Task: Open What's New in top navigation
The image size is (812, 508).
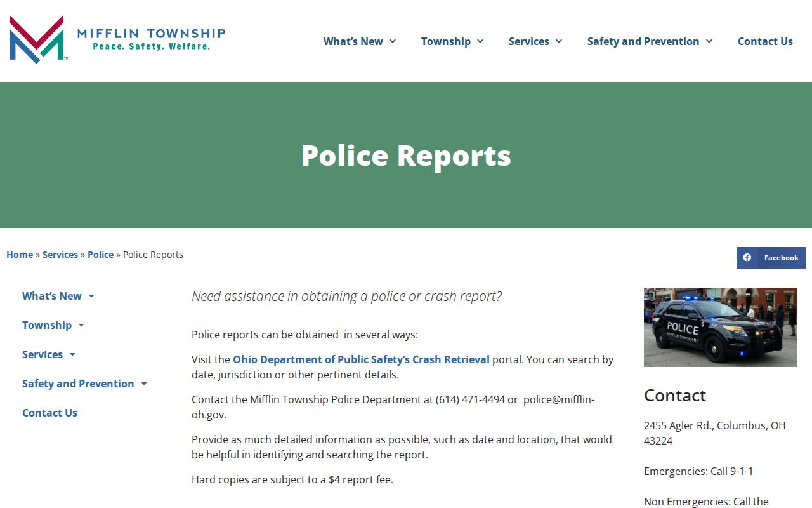Action: coord(353,41)
